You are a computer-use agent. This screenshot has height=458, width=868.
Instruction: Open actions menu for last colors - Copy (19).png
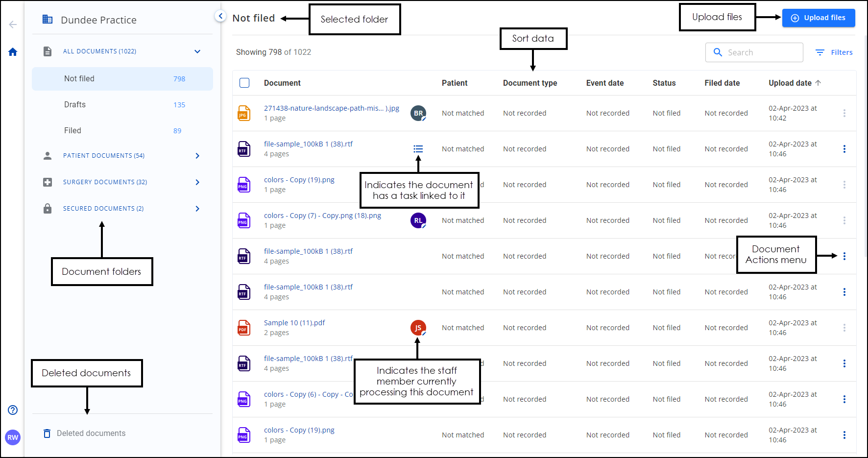(x=844, y=435)
